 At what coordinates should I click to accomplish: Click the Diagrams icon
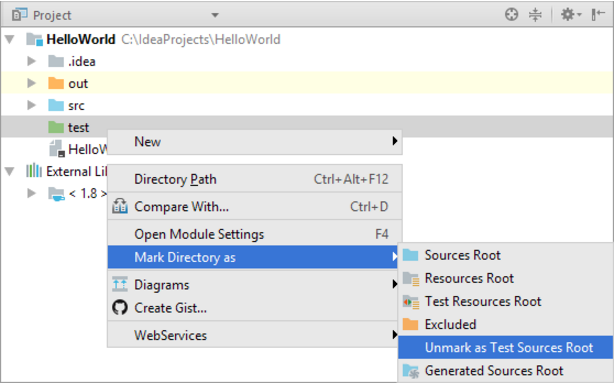(x=120, y=284)
